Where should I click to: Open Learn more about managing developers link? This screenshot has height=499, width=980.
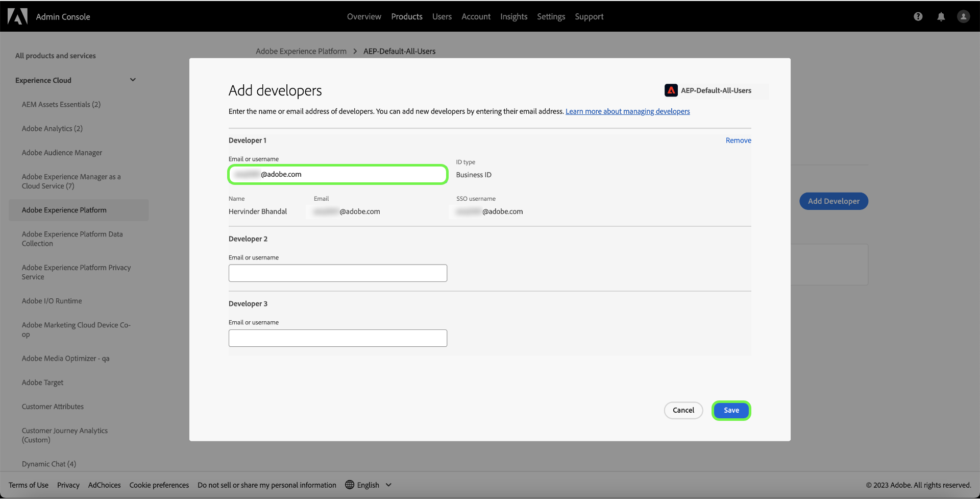point(628,111)
